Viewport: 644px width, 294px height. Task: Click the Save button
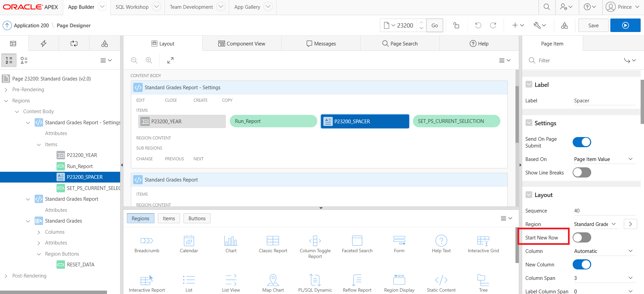(x=593, y=26)
